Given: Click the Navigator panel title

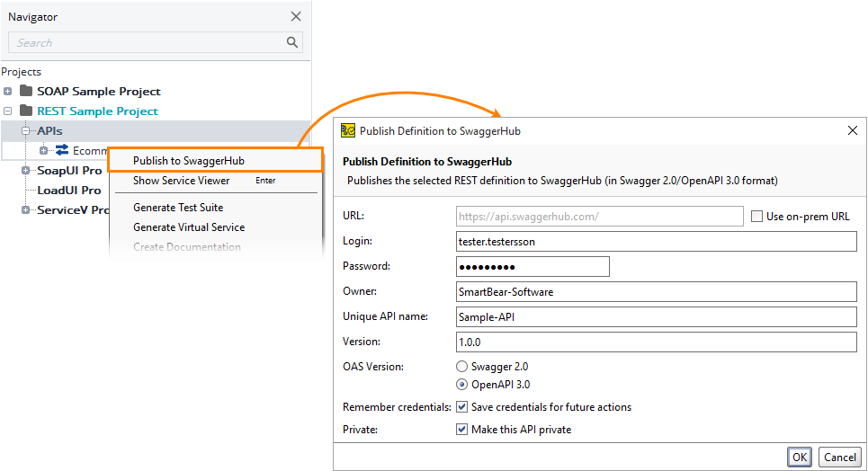Looking at the screenshot, I should pos(32,17).
